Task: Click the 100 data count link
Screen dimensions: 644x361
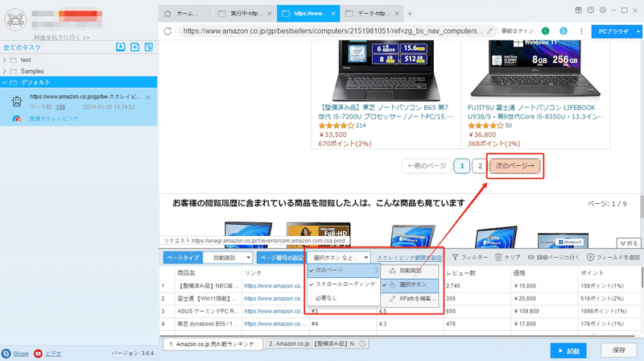Action: point(60,107)
